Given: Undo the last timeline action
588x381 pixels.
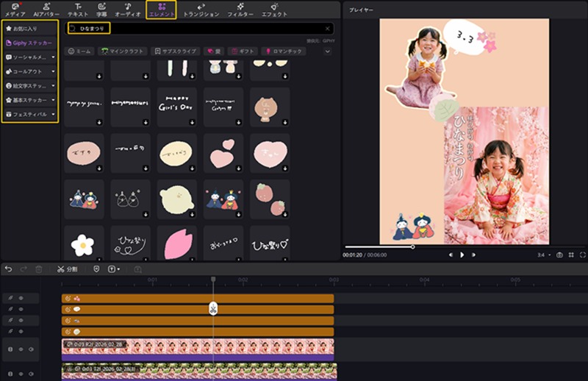Looking at the screenshot, I should pyautogui.click(x=8, y=269).
